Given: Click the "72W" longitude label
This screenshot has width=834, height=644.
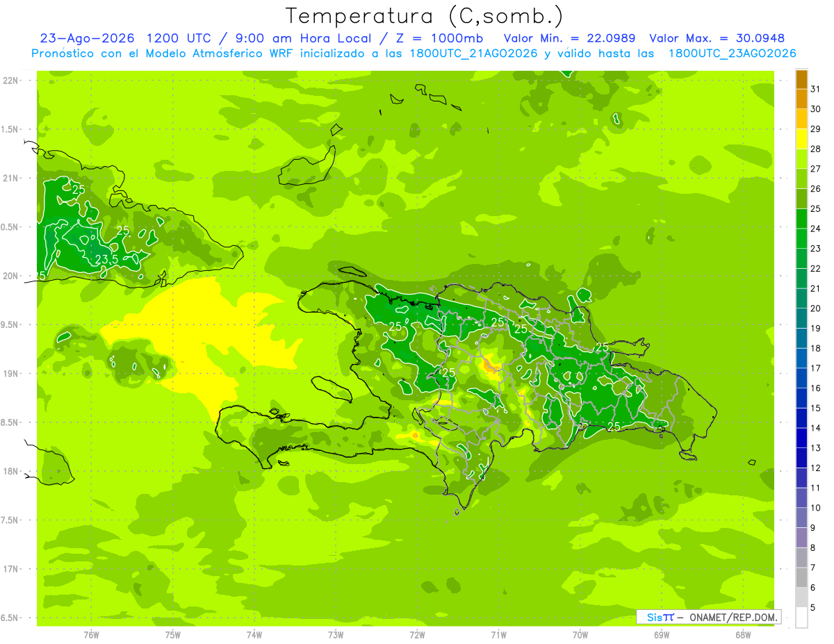Looking at the screenshot, I should [417, 635].
